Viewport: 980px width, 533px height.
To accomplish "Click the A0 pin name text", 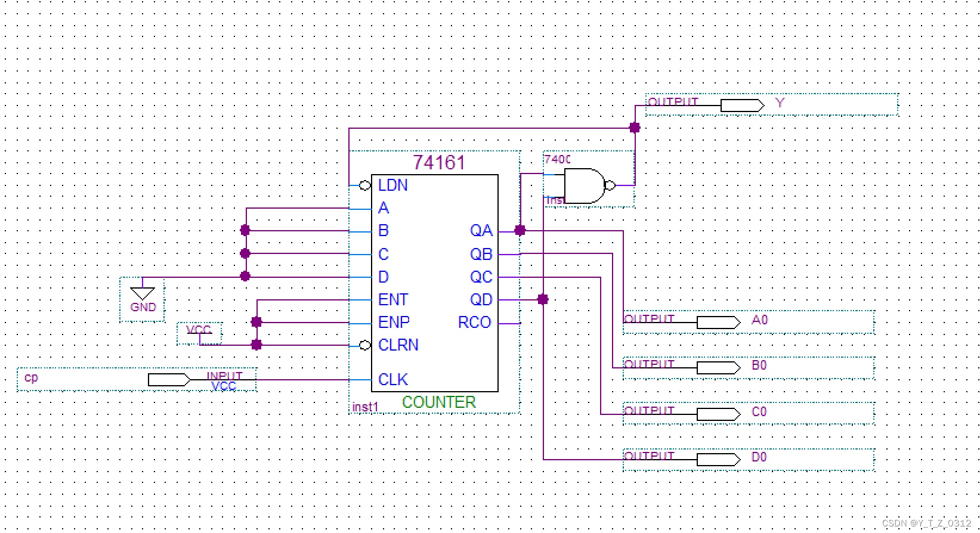I will pyautogui.click(x=759, y=320).
